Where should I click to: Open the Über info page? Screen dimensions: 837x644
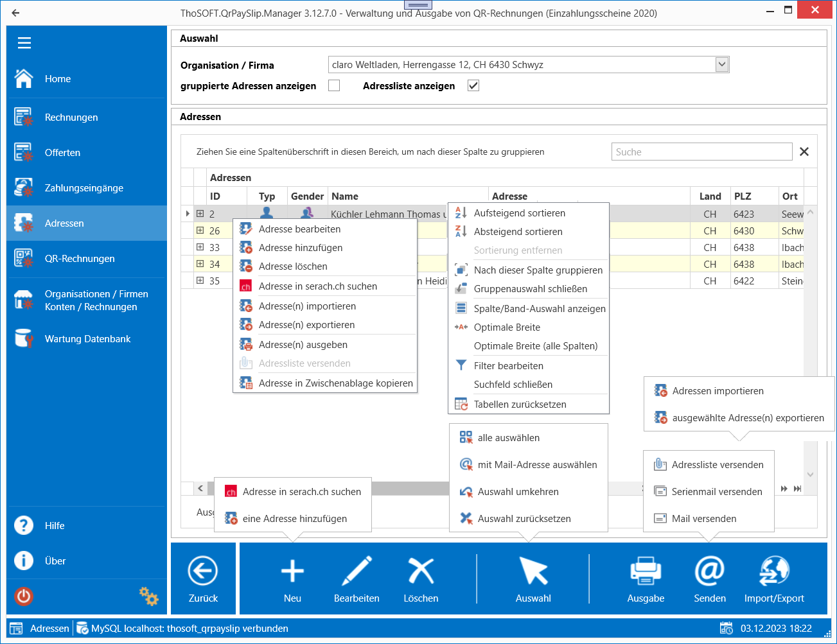click(x=87, y=561)
